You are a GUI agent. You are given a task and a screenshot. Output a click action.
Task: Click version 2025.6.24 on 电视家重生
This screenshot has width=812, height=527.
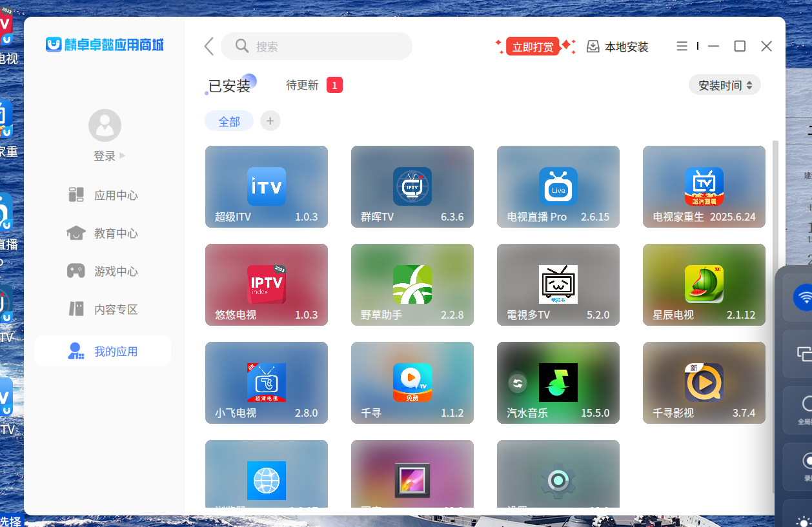(733, 217)
